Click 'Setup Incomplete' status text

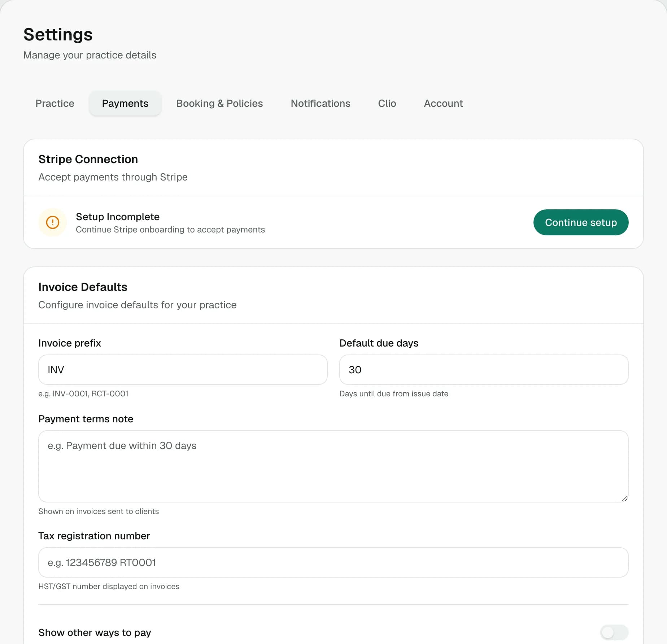tap(118, 217)
